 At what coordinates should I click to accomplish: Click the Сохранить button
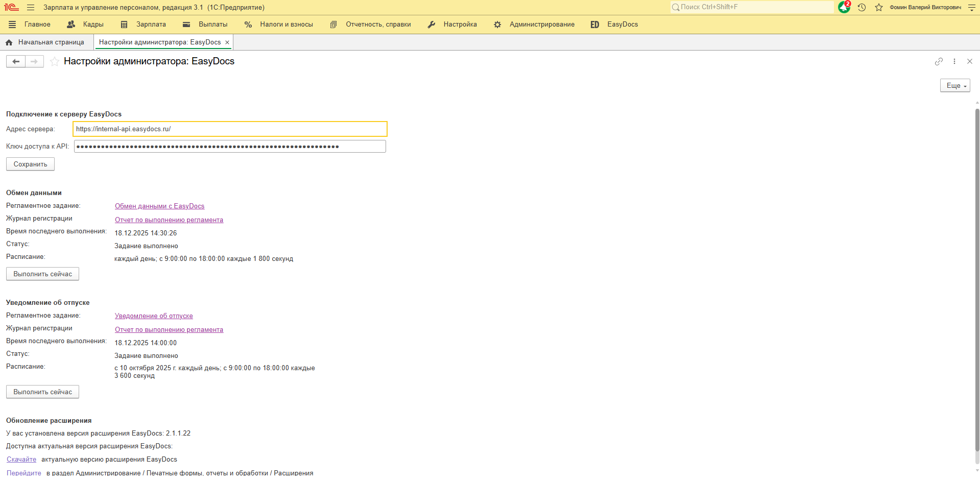[x=30, y=164]
